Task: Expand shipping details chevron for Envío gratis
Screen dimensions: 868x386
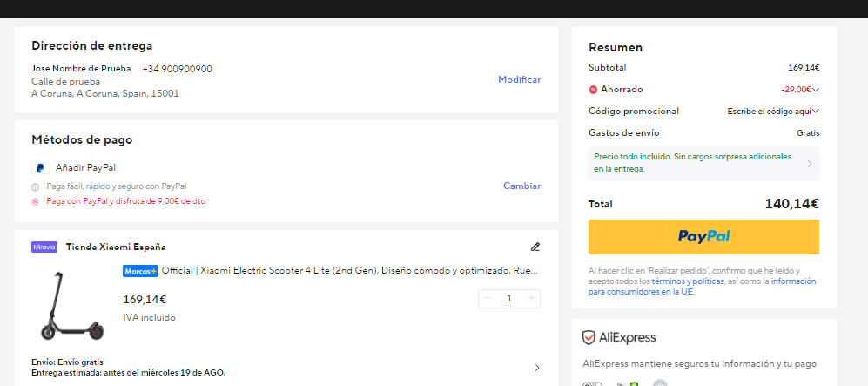Action: pyautogui.click(x=537, y=368)
